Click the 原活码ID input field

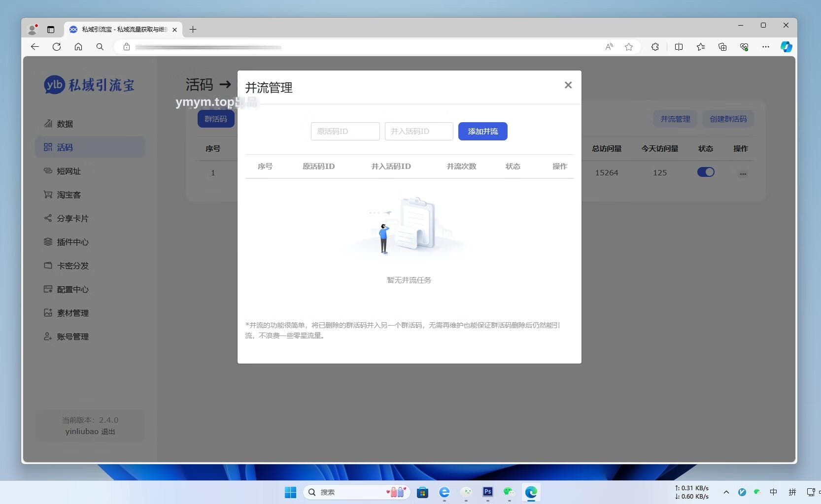point(345,132)
